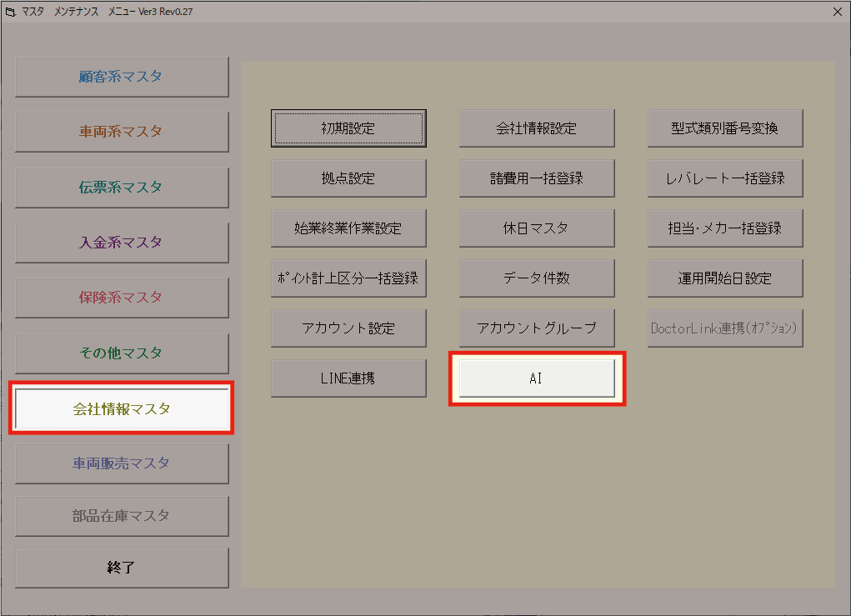Open 会社情報設定
Viewport: 851px width, 616px height.
click(x=537, y=128)
